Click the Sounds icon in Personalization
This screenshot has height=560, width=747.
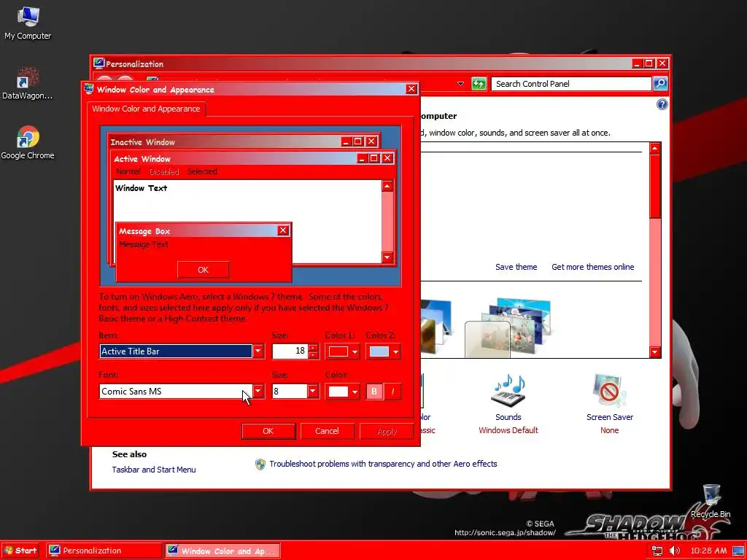pyautogui.click(x=508, y=391)
